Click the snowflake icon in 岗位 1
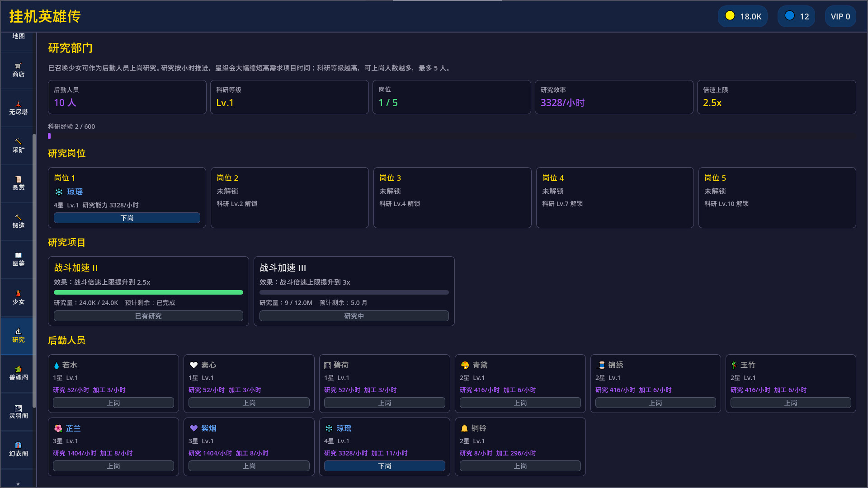This screenshot has width=868, height=488. tap(59, 192)
